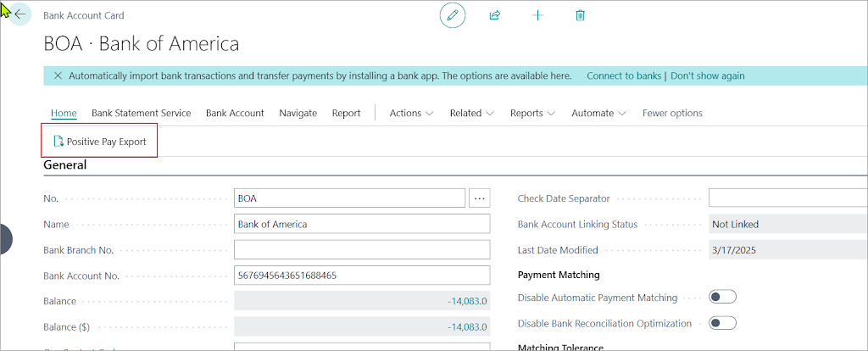The width and height of the screenshot is (868, 351).
Task: Click the dark circular tab at left edge
Action: click(x=6, y=240)
